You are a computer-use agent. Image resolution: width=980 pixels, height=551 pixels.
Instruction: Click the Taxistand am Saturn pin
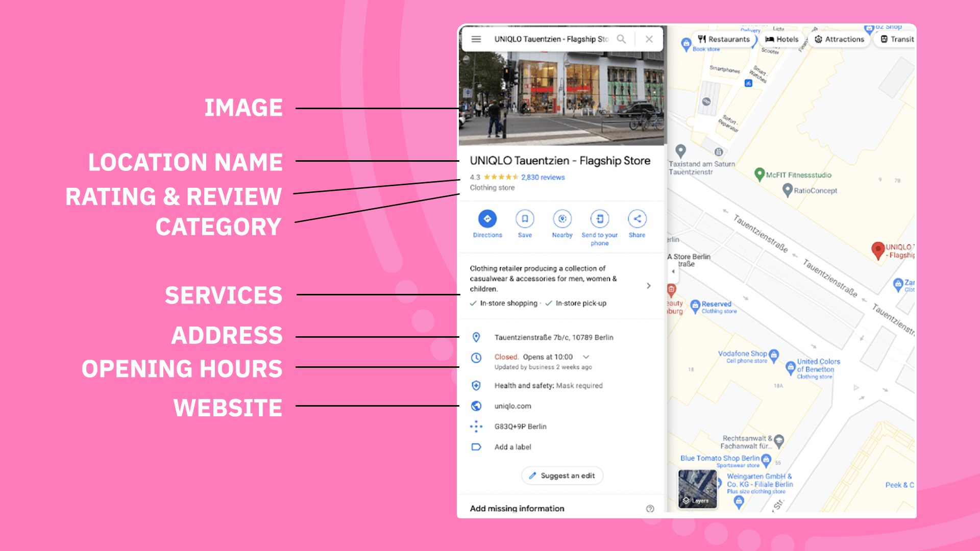tap(680, 151)
